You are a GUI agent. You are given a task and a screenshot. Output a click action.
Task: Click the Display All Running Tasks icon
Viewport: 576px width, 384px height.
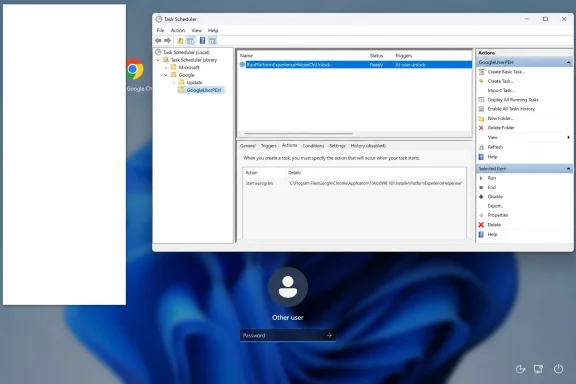point(481,100)
